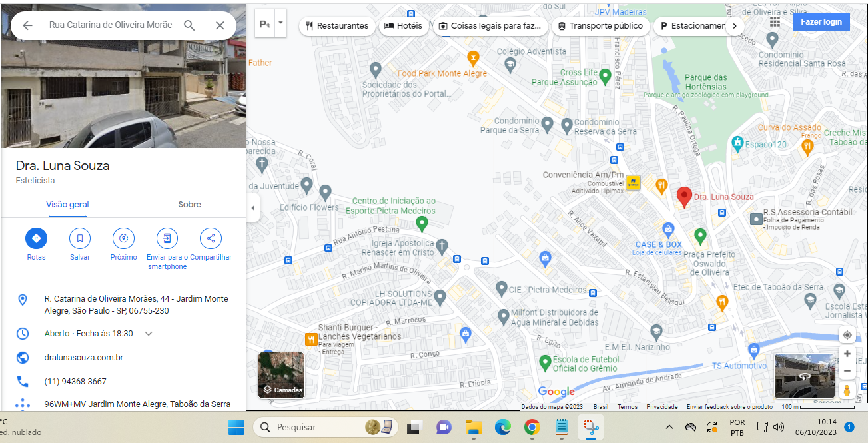Click the TS Automotivo marker
This screenshot has height=443, width=868.
(753, 350)
